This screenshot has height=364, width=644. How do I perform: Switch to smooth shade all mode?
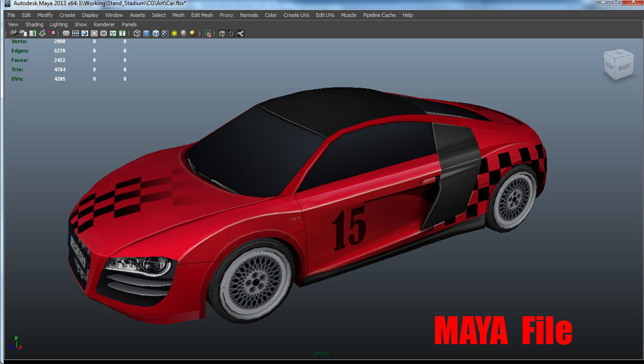tap(146, 33)
